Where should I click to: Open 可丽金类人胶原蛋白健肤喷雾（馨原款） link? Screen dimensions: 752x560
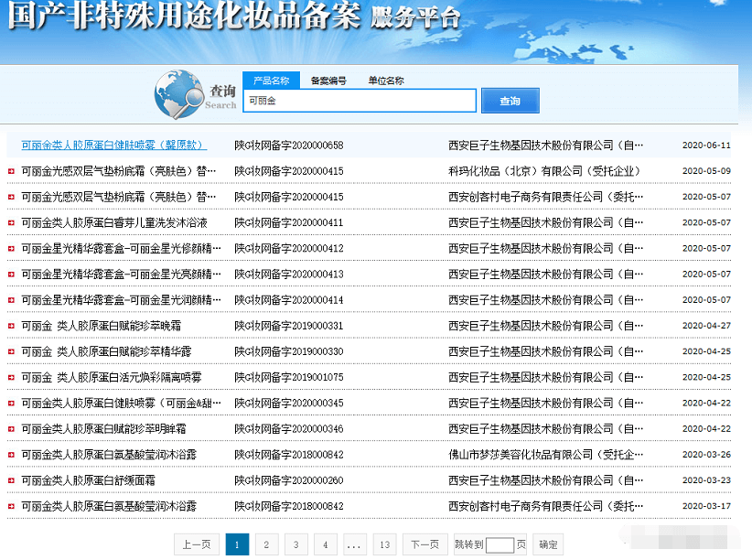tap(113, 145)
